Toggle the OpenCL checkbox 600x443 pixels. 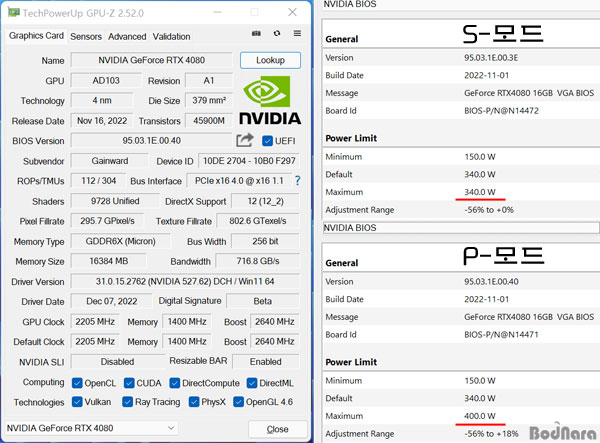(77, 383)
